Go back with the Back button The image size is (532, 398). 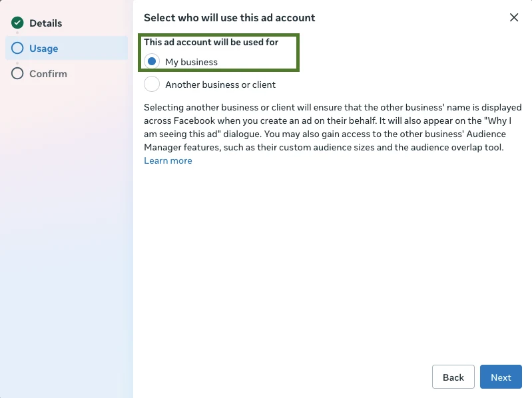tap(453, 377)
